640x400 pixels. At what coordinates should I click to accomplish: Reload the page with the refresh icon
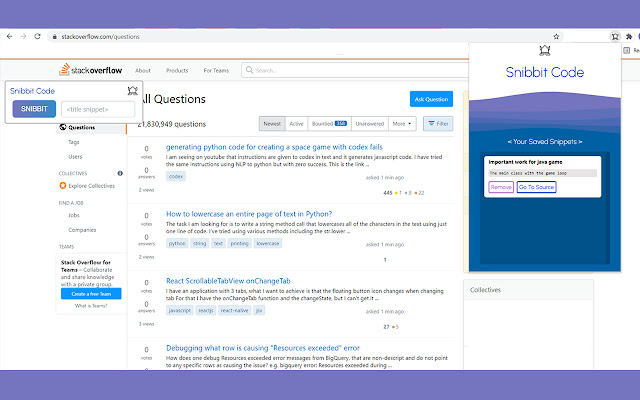point(38,36)
